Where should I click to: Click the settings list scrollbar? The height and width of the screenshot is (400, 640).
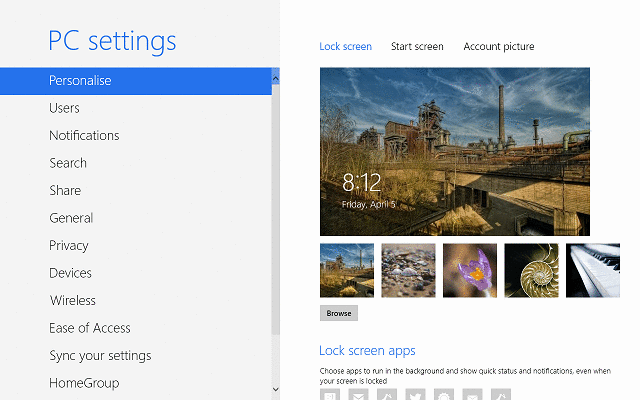tap(276, 220)
